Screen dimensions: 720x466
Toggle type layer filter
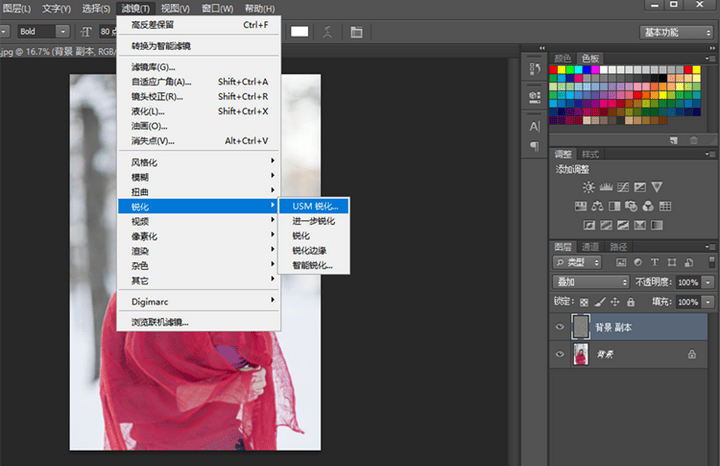point(654,262)
